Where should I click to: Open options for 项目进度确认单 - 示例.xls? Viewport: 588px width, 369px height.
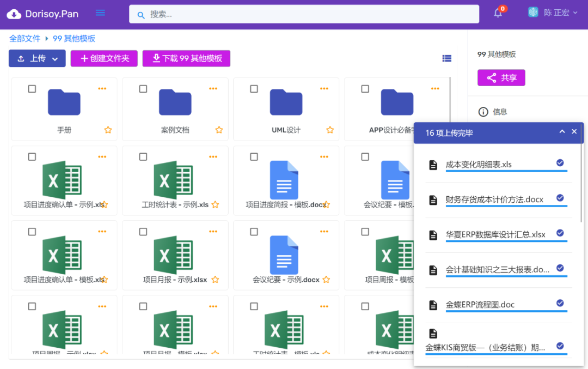pos(102,156)
